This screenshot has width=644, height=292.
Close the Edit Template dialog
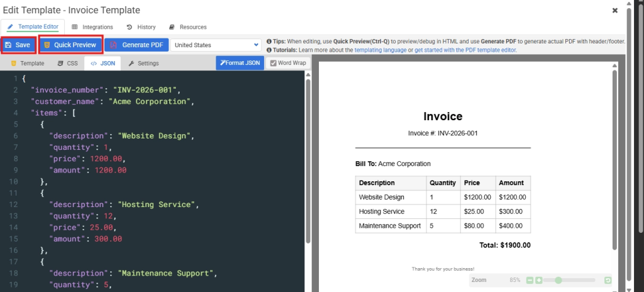[614, 11]
